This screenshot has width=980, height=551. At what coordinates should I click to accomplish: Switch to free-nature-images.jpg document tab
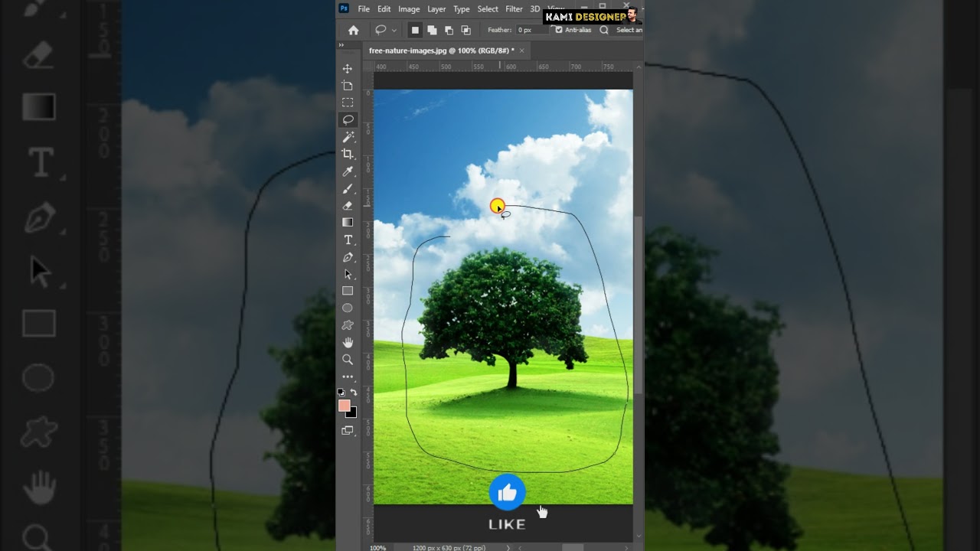pyautogui.click(x=441, y=51)
